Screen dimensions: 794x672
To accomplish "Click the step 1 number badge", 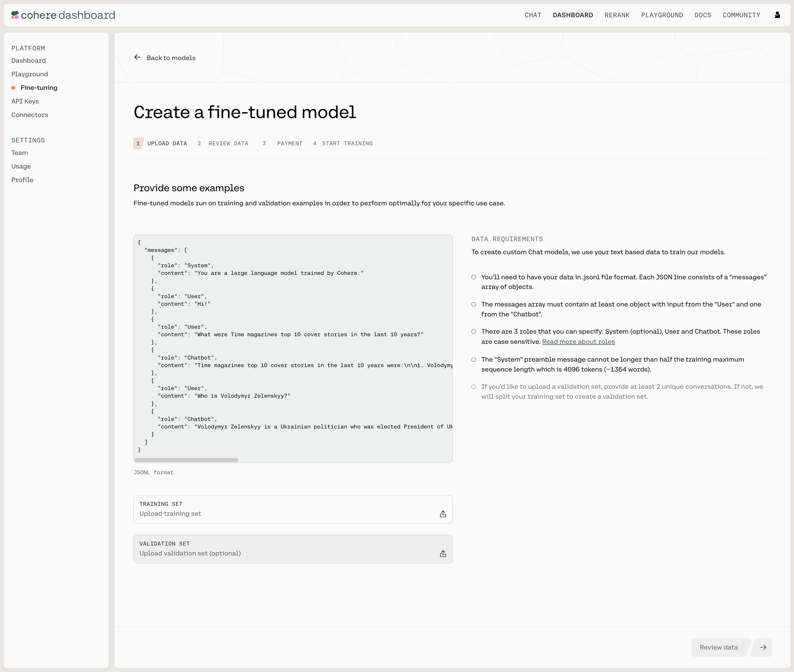I will point(138,143).
